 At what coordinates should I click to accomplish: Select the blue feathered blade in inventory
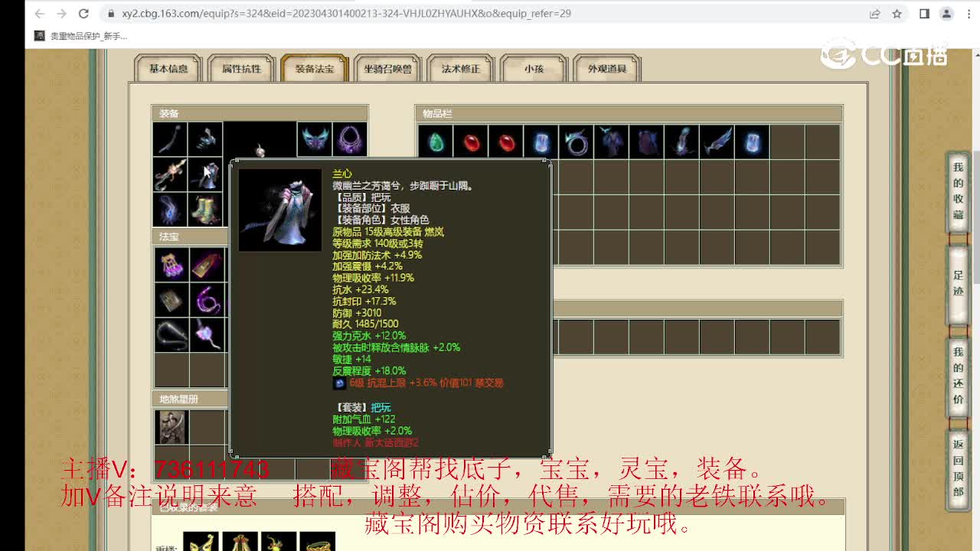pos(717,142)
